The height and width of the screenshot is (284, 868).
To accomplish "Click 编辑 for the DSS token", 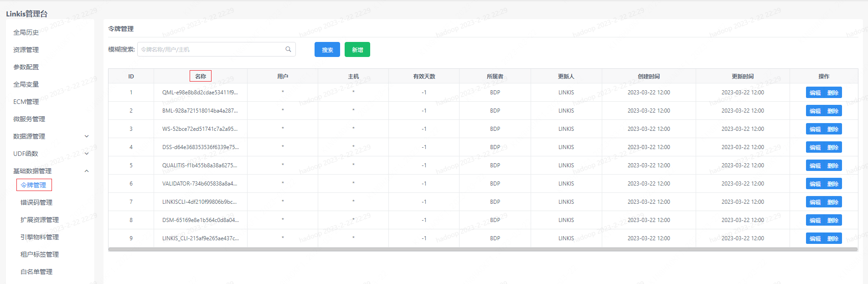I will point(815,147).
